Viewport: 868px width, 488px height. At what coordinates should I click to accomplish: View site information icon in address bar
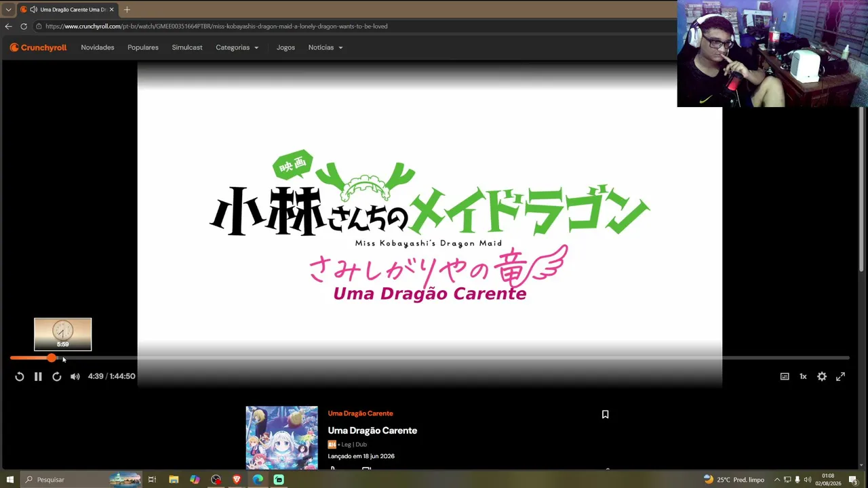(39, 26)
